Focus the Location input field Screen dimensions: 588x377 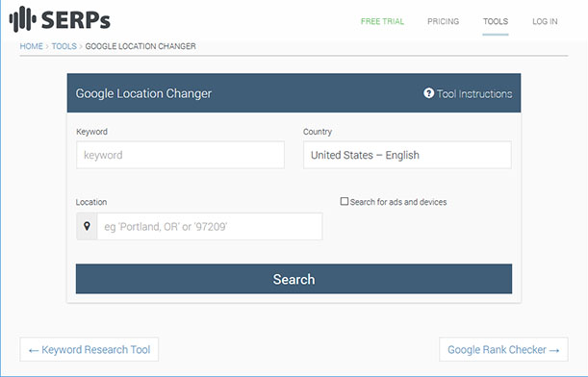click(210, 226)
